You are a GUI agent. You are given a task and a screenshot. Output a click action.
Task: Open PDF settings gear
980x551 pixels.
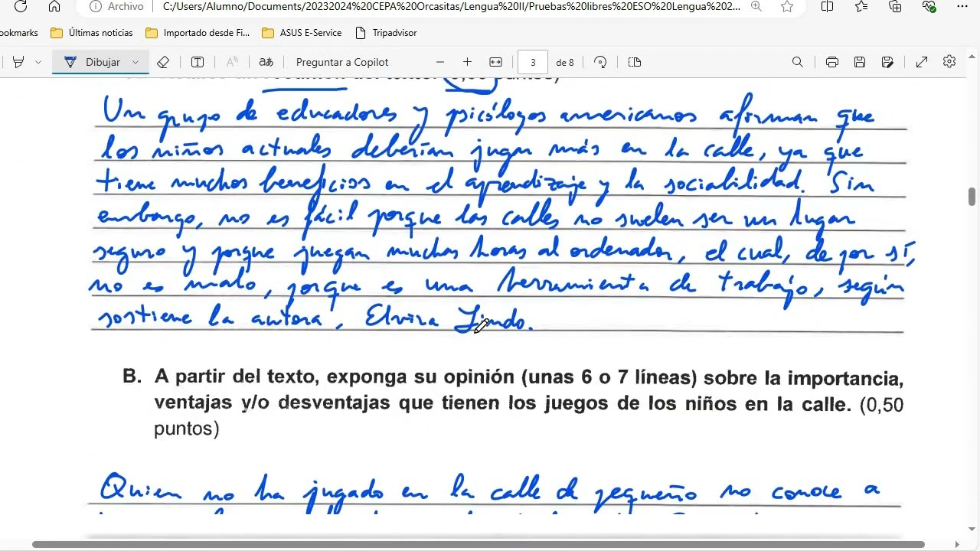[x=949, y=62]
